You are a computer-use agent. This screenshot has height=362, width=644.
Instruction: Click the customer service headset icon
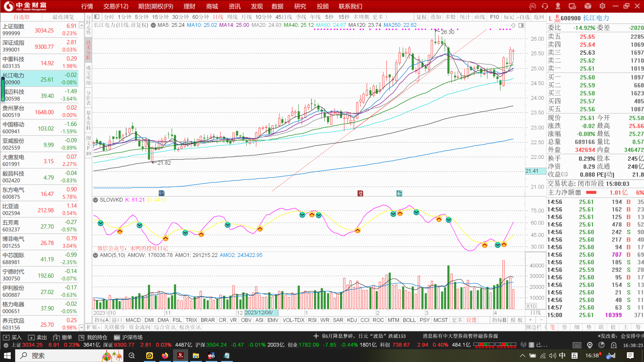pyautogui.click(x=545, y=6)
